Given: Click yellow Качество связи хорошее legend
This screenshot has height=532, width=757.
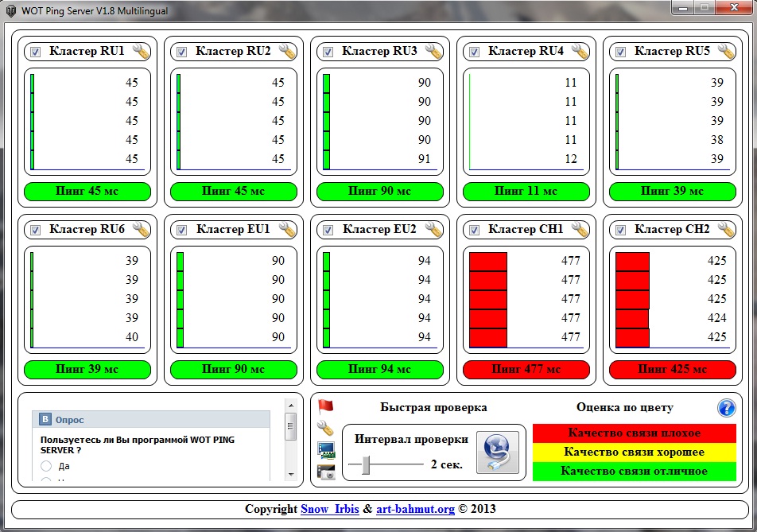Looking at the screenshot, I should (x=635, y=452).
